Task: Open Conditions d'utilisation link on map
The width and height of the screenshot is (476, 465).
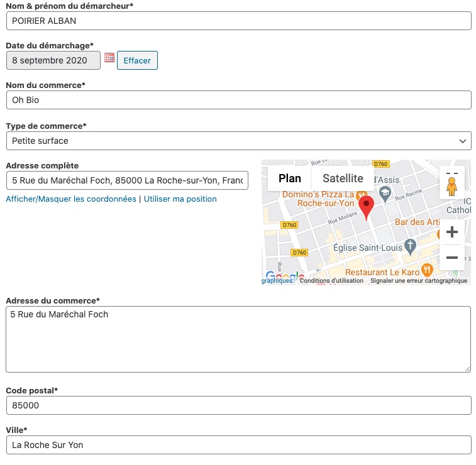Action: tap(331, 281)
